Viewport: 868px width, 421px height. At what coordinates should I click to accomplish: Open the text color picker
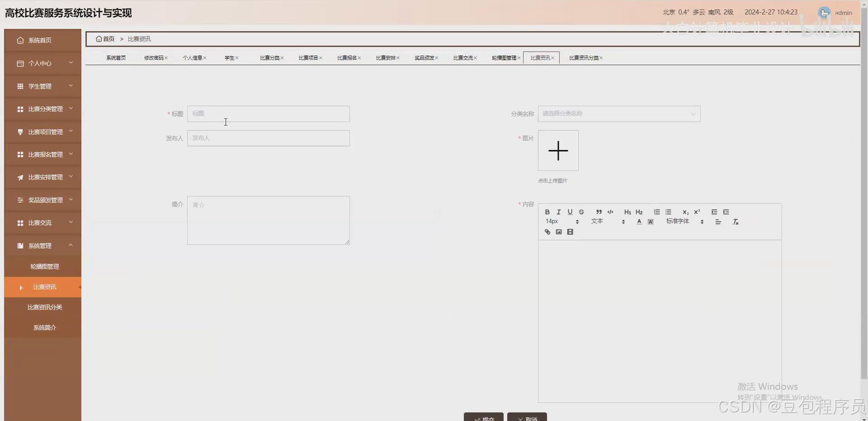pyautogui.click(x=639, y=222)
